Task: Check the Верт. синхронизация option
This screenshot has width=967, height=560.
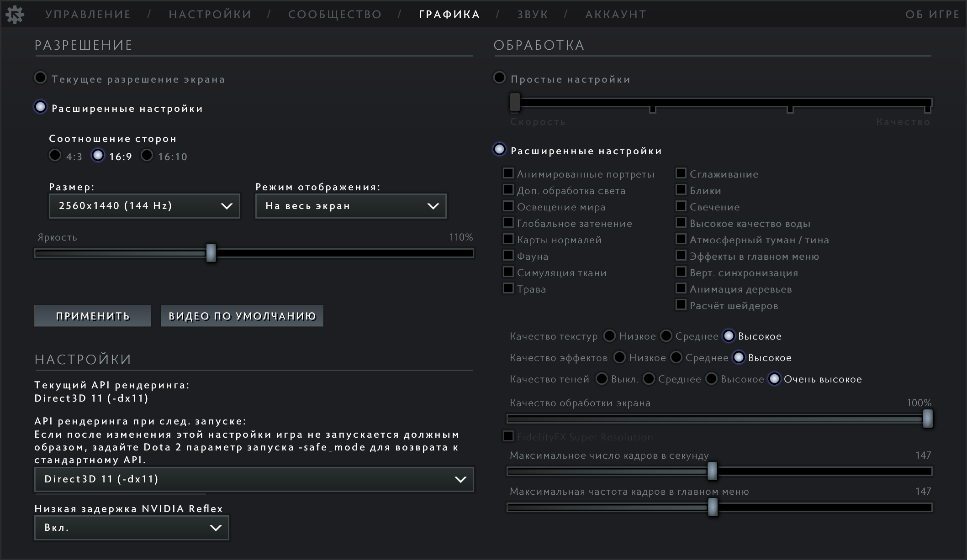Action: point(681,272)
